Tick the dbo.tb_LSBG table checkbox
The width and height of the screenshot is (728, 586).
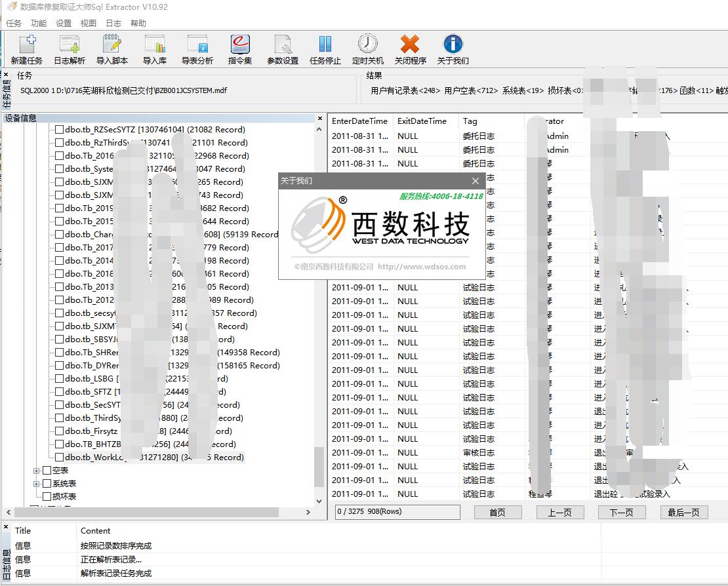[x=59, y=379]
